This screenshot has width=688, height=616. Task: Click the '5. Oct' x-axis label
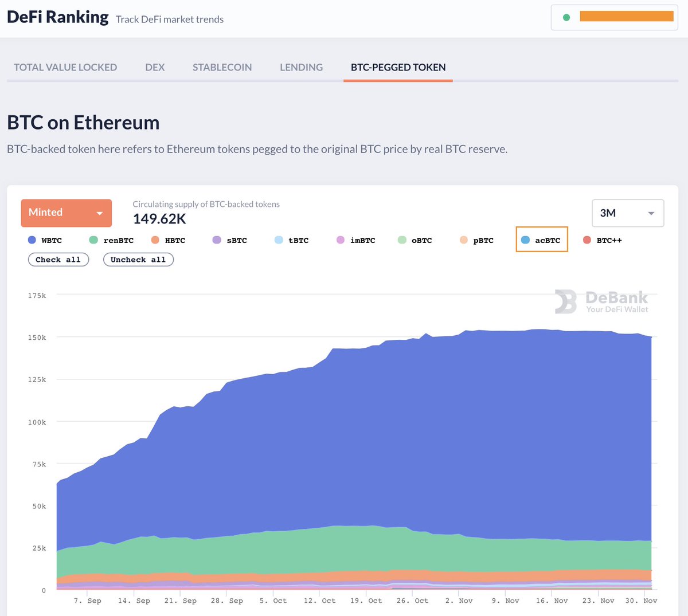pos(273,601)
